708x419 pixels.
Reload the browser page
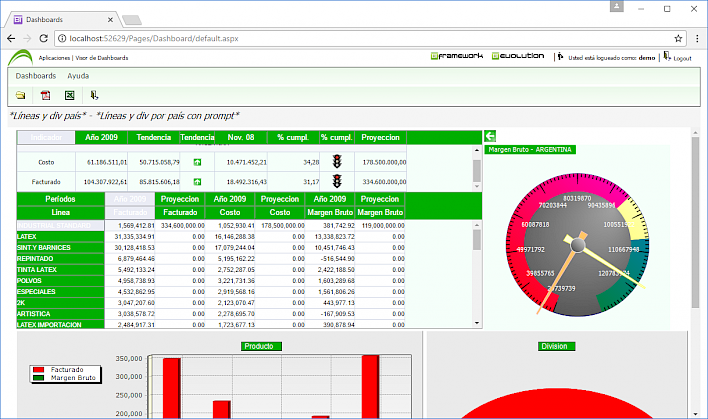pos(43,38)
